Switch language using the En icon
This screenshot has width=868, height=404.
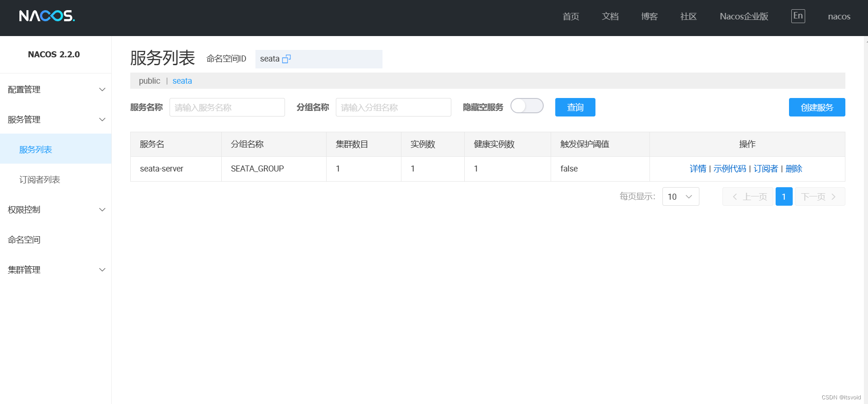pos(798,16)
